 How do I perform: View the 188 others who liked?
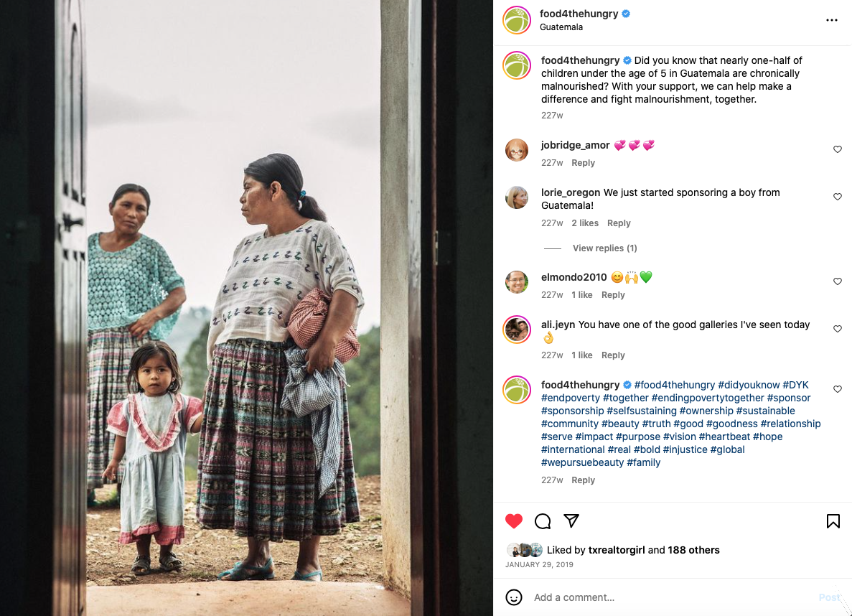[693, 550]
